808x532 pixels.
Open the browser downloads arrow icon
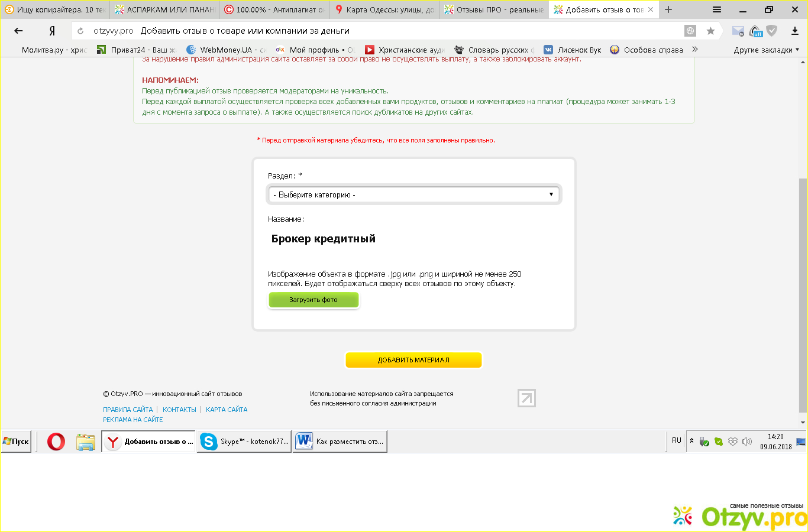794,31
